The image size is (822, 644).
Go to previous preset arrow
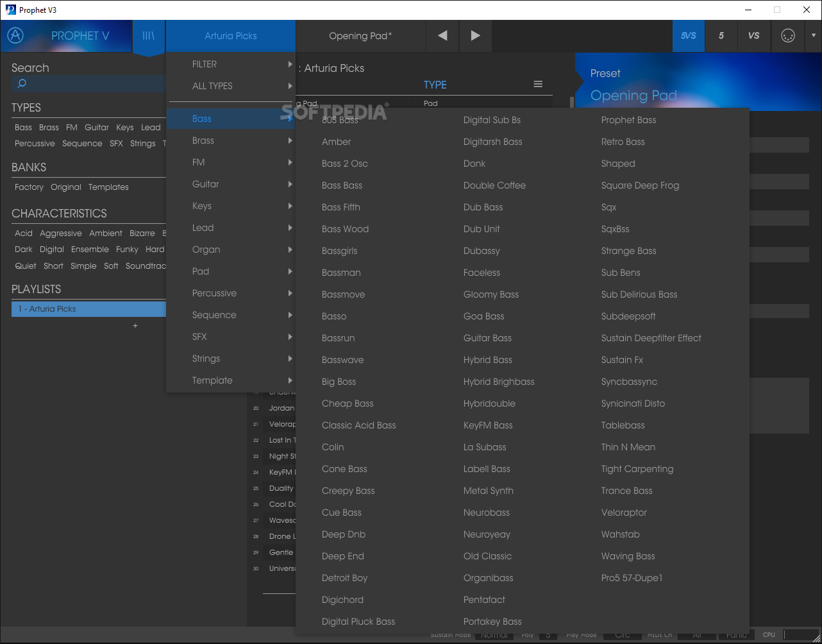coord(442,36)
